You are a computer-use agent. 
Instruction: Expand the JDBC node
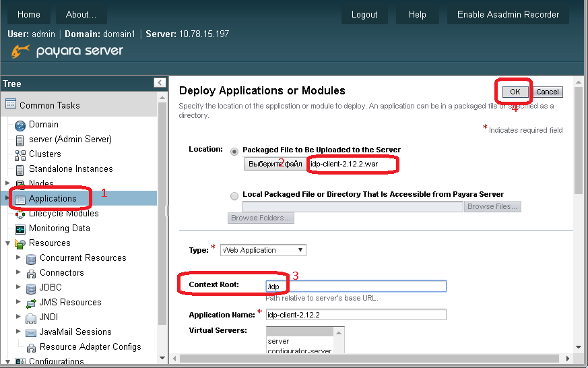18,286
